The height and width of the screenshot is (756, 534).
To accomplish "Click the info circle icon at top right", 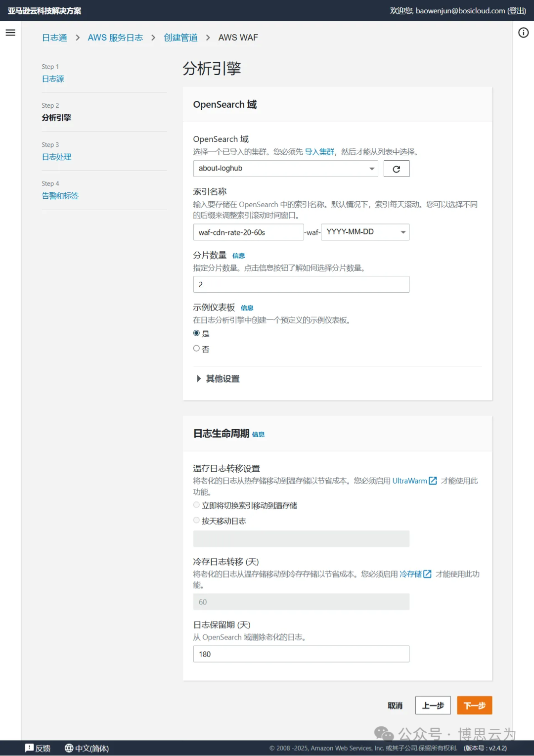I will click(x=523, y=33).
